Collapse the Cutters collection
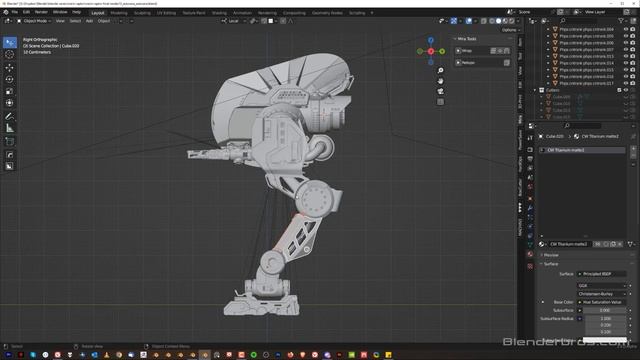 [x=535, y=90]
